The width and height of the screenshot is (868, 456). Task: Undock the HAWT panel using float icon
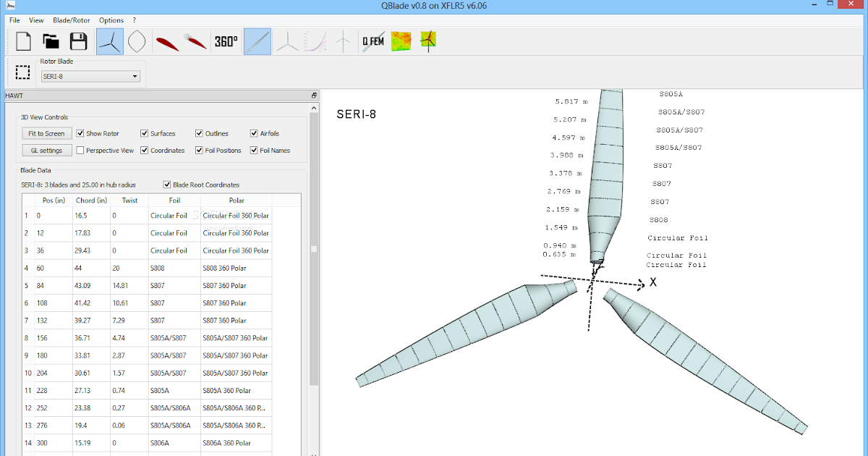coord(314,96)
